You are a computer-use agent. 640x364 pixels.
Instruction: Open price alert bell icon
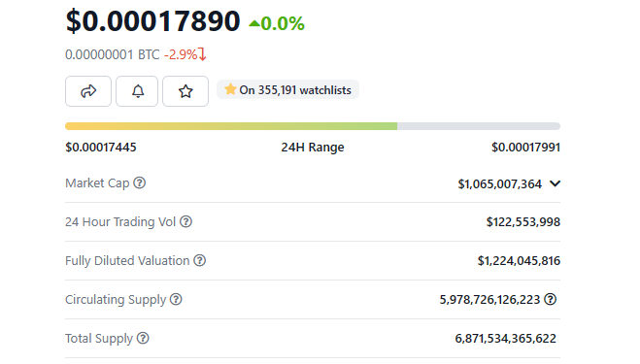(x=137, y=91)
